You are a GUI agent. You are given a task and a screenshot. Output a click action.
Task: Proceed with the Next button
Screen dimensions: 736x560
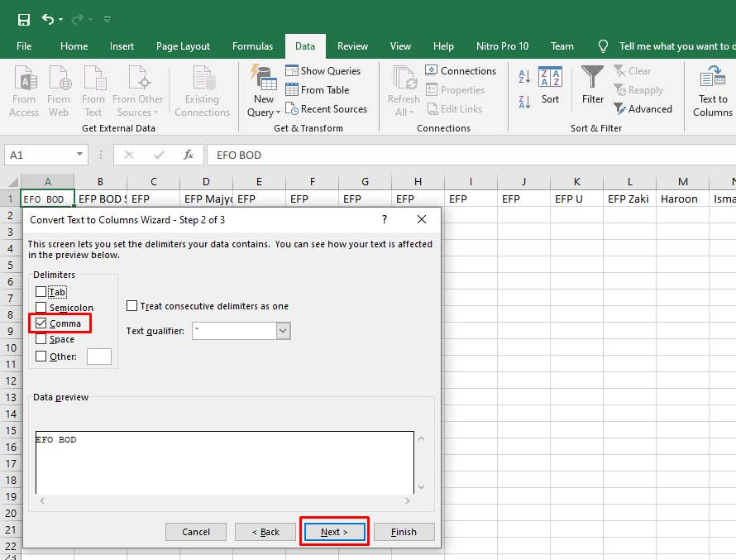334,532
